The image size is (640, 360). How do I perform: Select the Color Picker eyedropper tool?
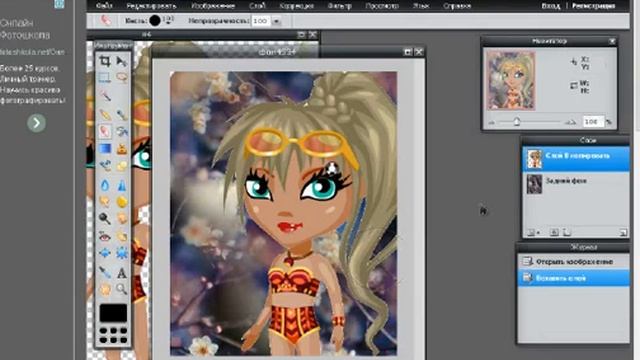tap(105, 272)
